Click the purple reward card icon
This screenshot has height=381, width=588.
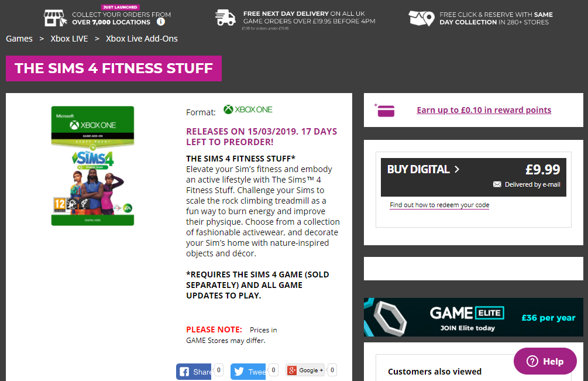[385, 110]
